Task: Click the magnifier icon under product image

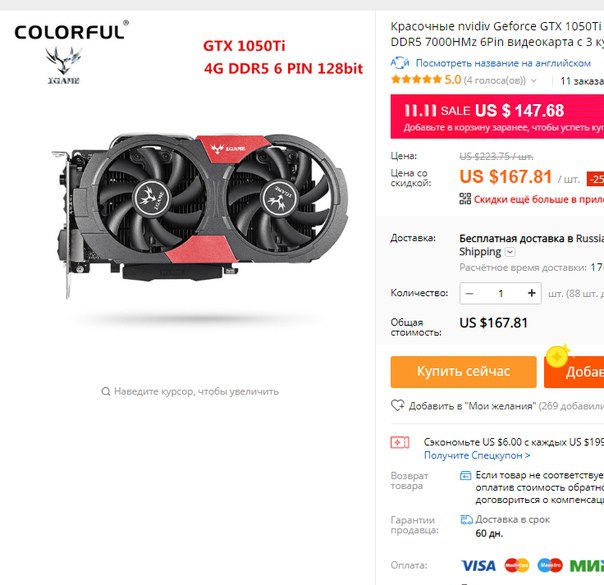Action: pyautogui.click(x=106, y=392)
